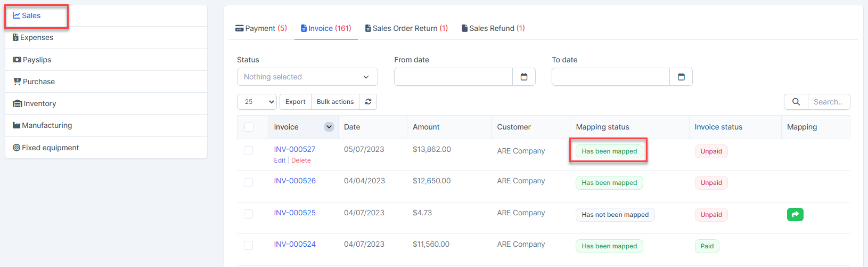The image size is (868, 267).
Task: Expand the Status filter dropdown
Action: click(x=307, y=77)
